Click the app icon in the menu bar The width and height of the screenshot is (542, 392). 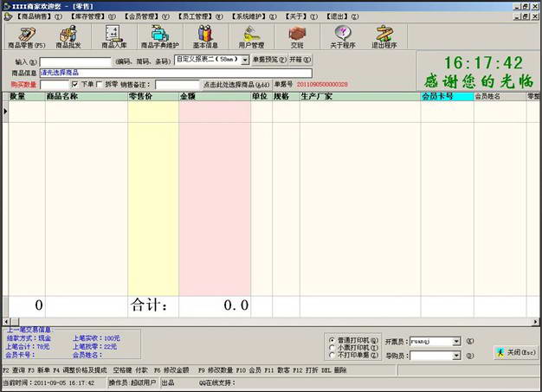(x=8, y=16)
